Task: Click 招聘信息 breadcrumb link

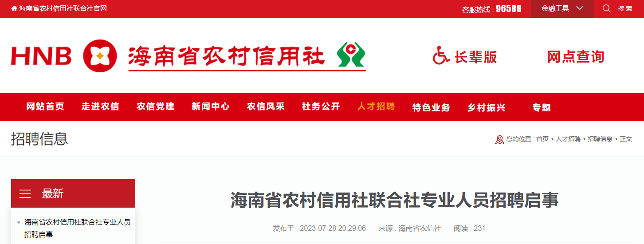Action: 600,139
